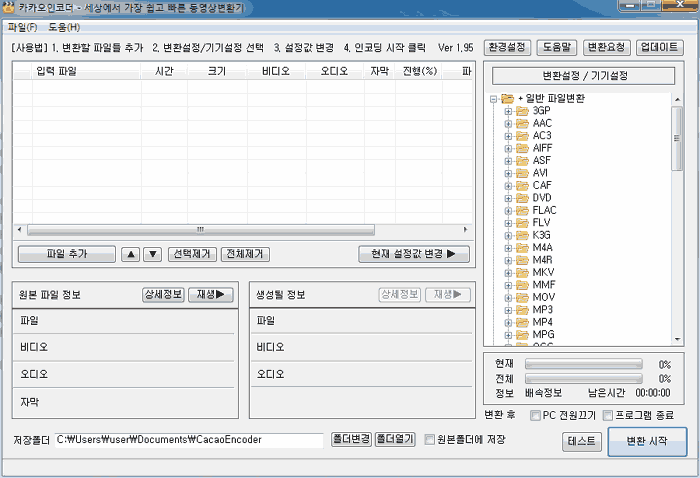This screenshot has width=700, height=478.
Task: Open 상세정보 for 원본 파일 정보
Action: point(163,295)
